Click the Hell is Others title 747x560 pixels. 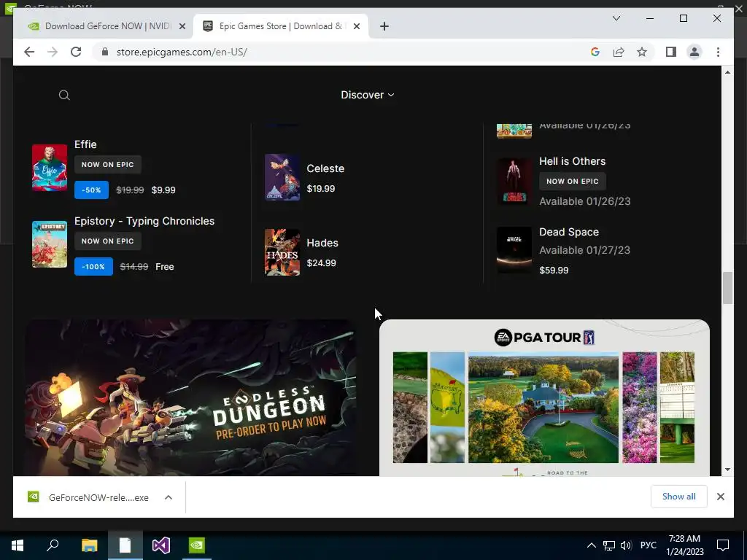(572, 161)
